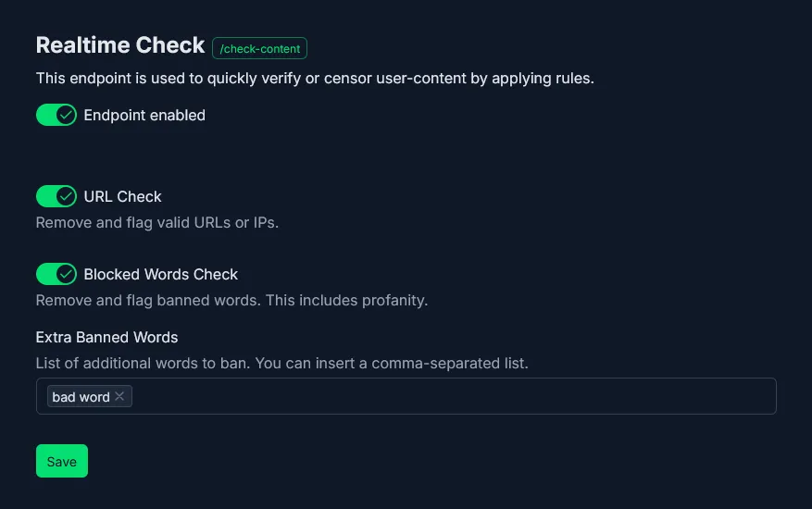812x509 pixels.
Task: Select the "bad word" tag chip
Action: [x=81, y=397]
